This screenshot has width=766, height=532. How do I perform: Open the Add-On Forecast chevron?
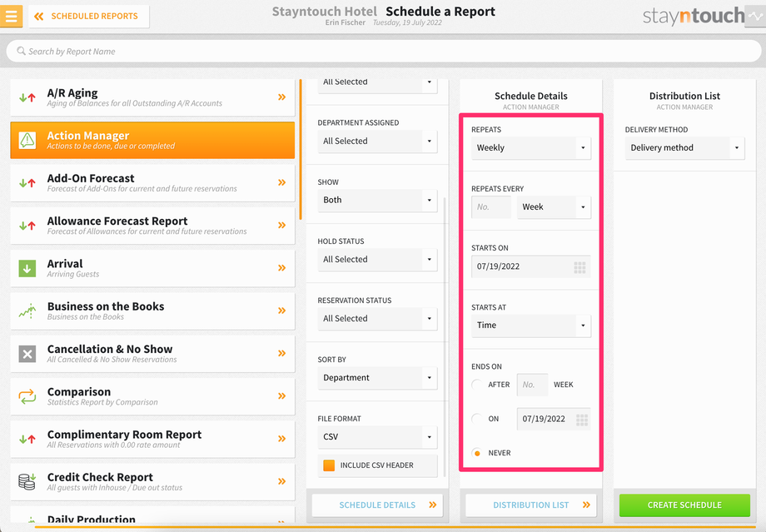click(x=282, y=182)
